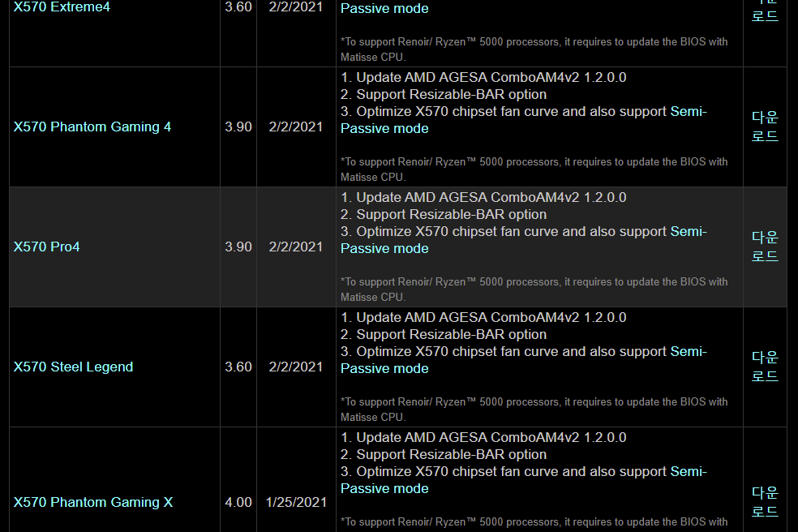
Task: Click 다운로드 link for X570 Pro4
Action: coord(765,247)
